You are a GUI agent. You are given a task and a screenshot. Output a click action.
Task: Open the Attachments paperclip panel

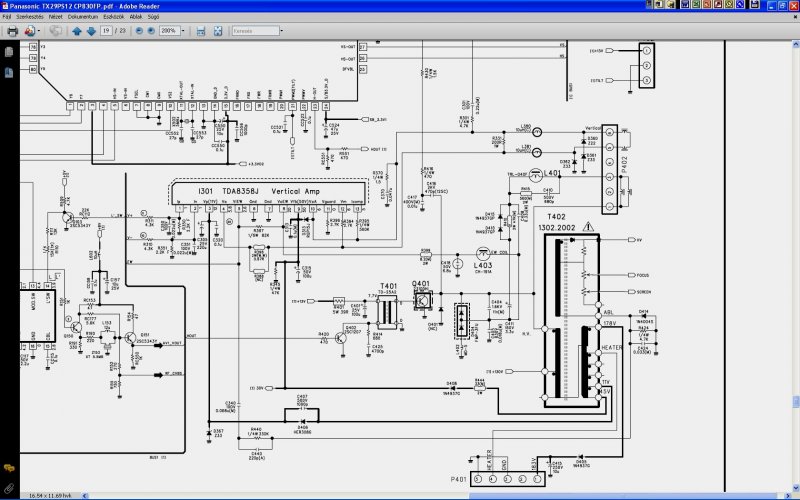tap(9, 488)
